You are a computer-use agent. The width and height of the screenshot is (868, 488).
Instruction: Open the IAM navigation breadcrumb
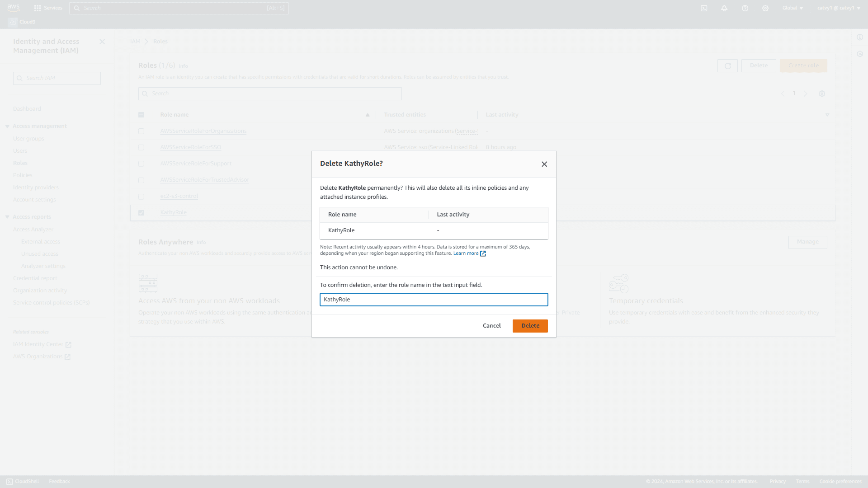(x=135, y=41)
